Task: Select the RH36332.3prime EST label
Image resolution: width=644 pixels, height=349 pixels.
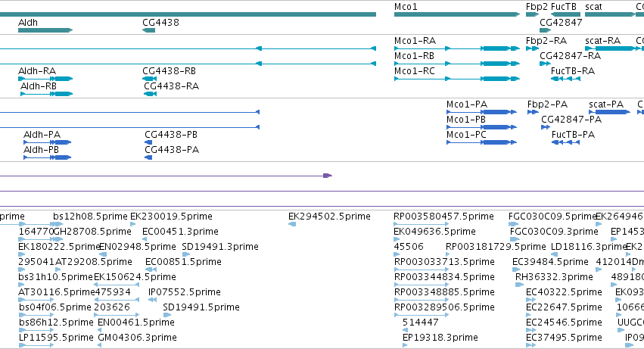Action: [x=554, y=278]
